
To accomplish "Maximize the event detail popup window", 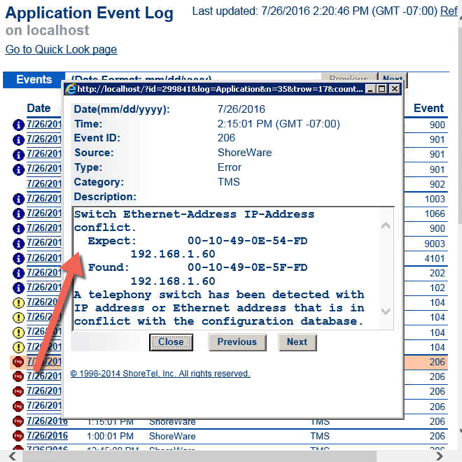I will click(x=382, y=89).
